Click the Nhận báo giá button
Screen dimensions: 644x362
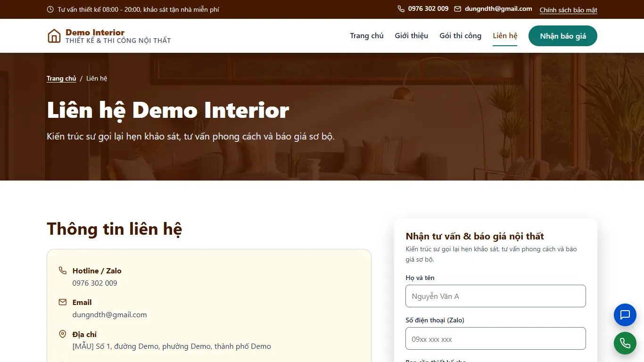563,36
